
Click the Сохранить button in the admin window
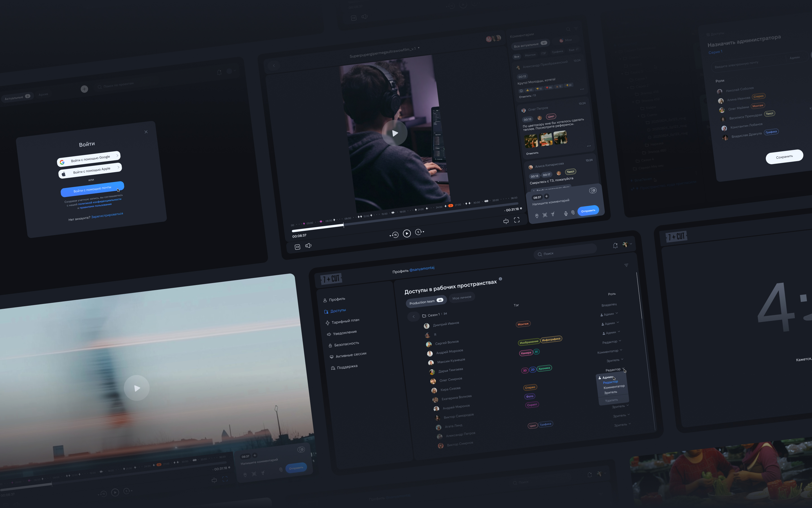784,157
